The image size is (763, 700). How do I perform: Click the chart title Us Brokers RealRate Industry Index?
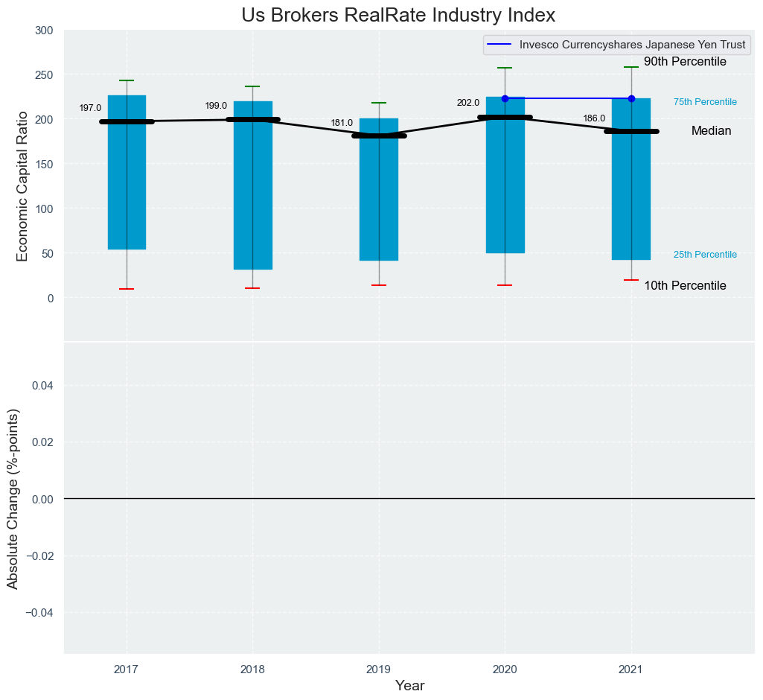tap(398, 15)
